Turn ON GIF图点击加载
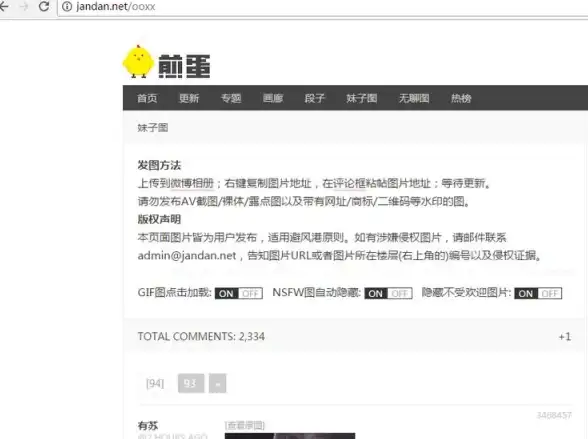 point(226,294)
